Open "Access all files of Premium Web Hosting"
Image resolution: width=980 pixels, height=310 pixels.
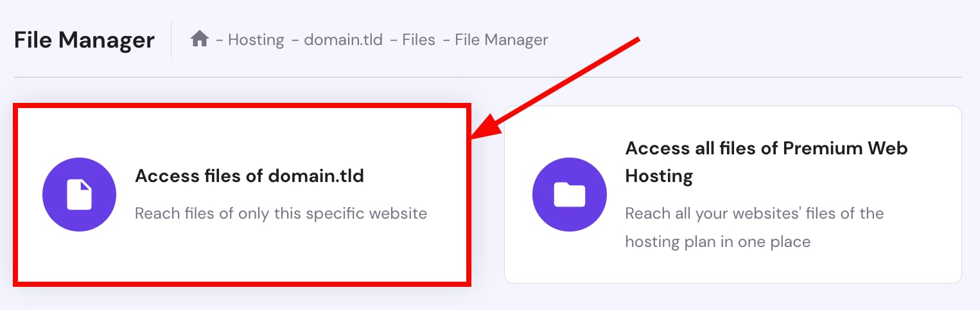coord(766,161)
